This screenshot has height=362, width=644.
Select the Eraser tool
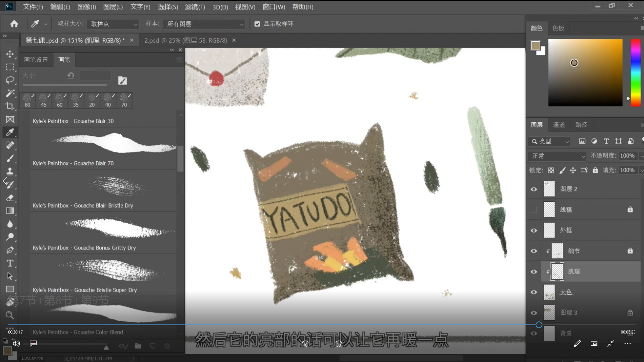coord(10,198)
